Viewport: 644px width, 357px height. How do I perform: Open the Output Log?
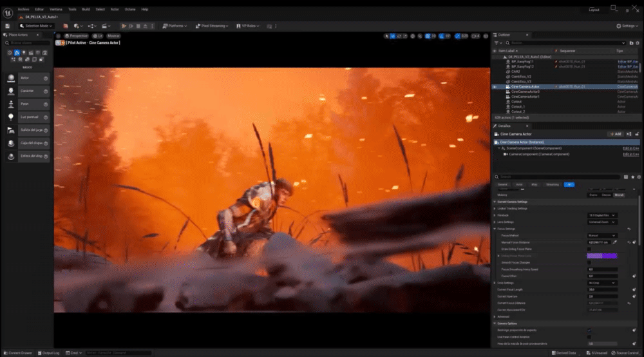pyautogui.click(x=49, y=353)
